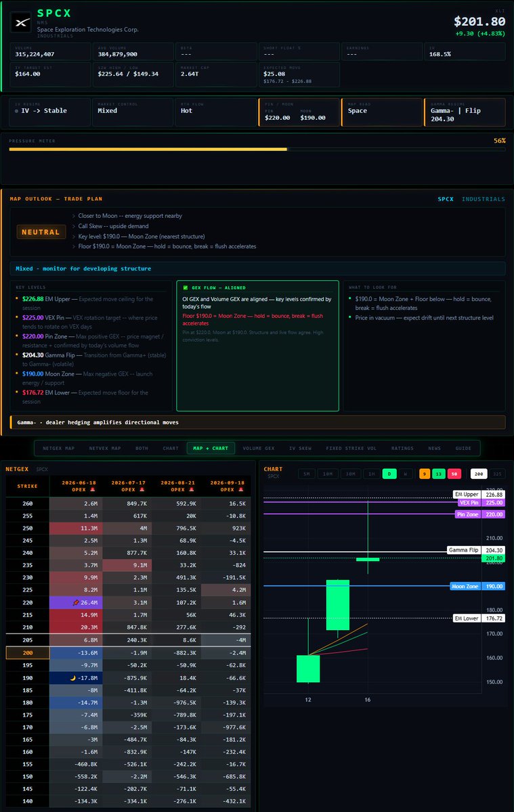This screenshot has height=812, width=514.
Task: Click the rocket Pin cell 26.4M
Action: [x=75, y=602]
